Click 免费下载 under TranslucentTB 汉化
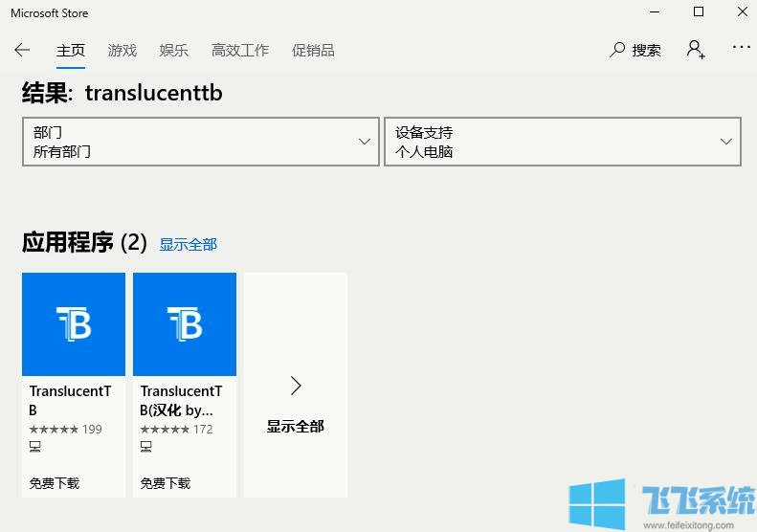The width and height of the screenshot is (757, 532). [x=166, y=483]
